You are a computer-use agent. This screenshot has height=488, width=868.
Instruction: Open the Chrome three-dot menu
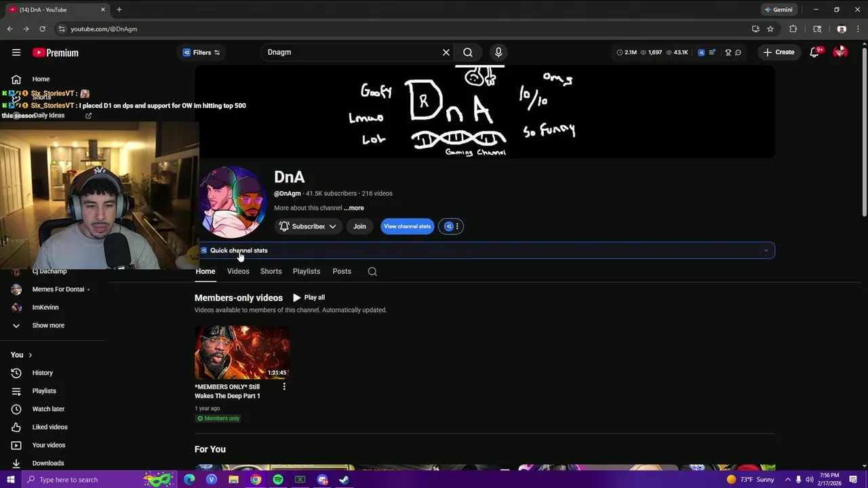(858, 29)
